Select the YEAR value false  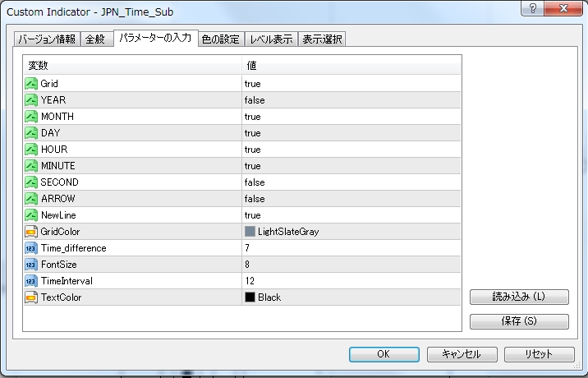[x=255, y=100]
